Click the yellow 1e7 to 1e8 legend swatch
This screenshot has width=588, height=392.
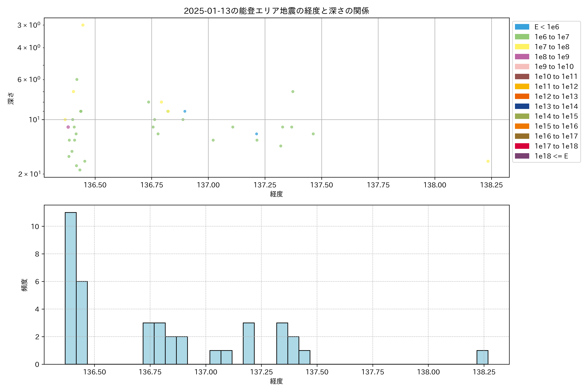(x=522, y=47)
